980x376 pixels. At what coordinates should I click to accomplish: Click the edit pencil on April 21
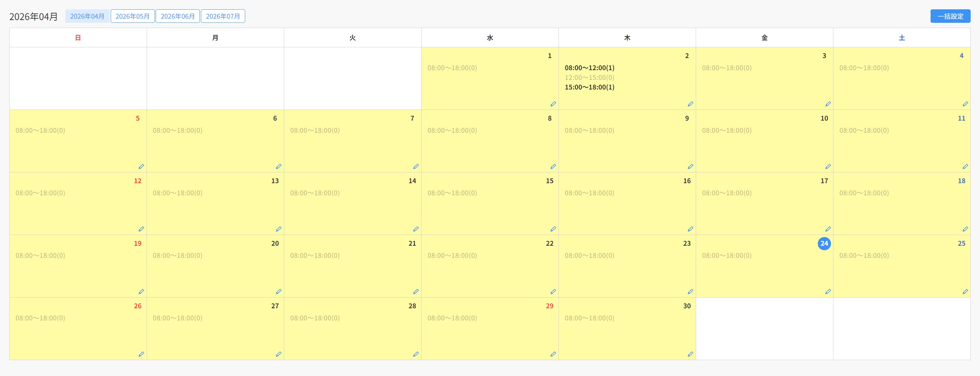pyautogui.click(x=416, y=292)
